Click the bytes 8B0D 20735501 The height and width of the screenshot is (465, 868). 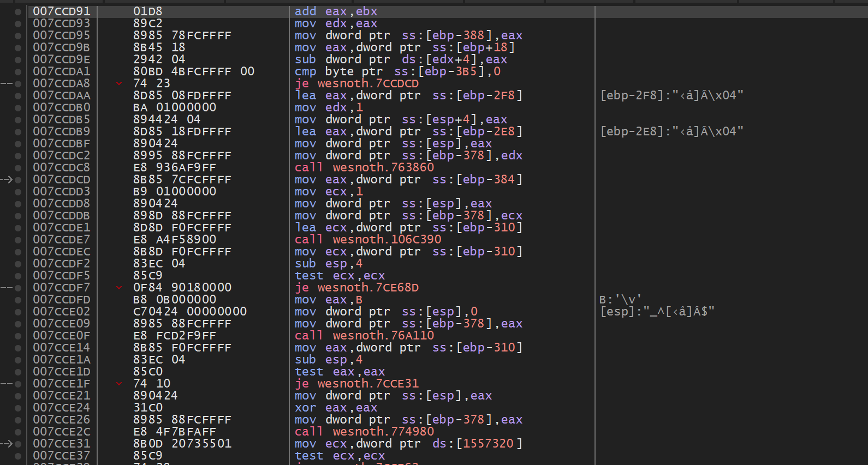point(182,444)
